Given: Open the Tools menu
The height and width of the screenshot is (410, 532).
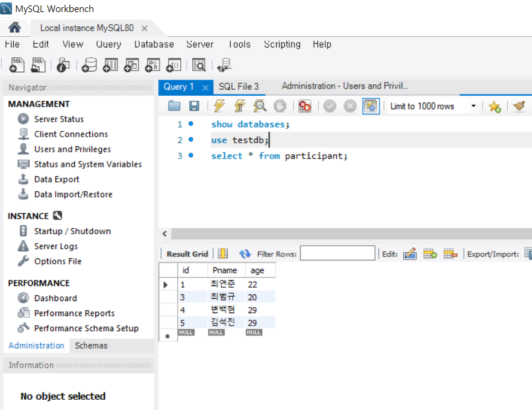Looking at the screenshot, I should click(240, 45).
